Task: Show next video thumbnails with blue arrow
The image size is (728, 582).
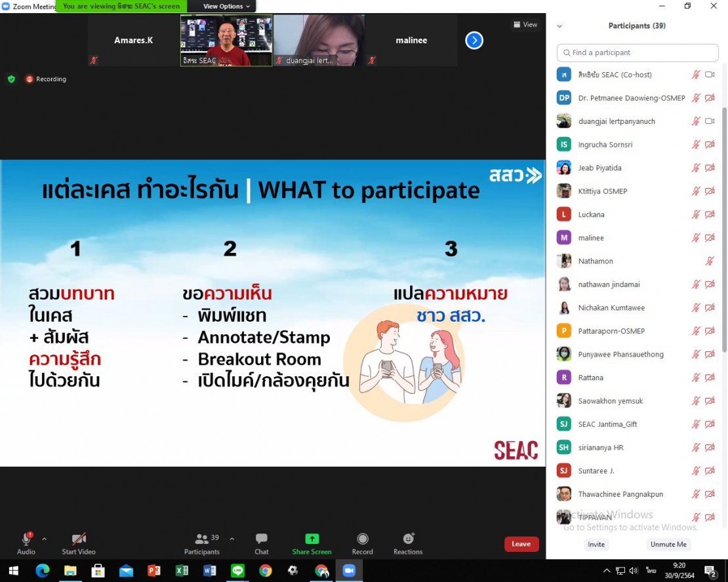Action: click(x=474, y=41)
